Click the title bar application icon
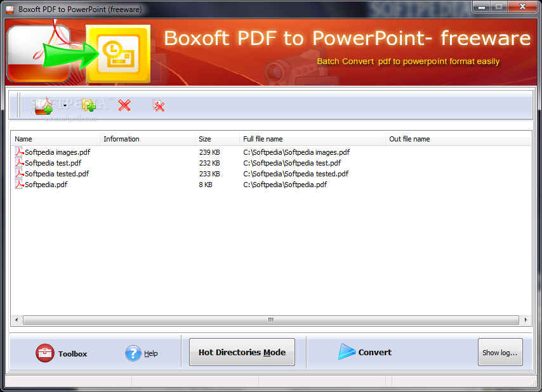This screenshot has height=392, width=542. [10, 10]
